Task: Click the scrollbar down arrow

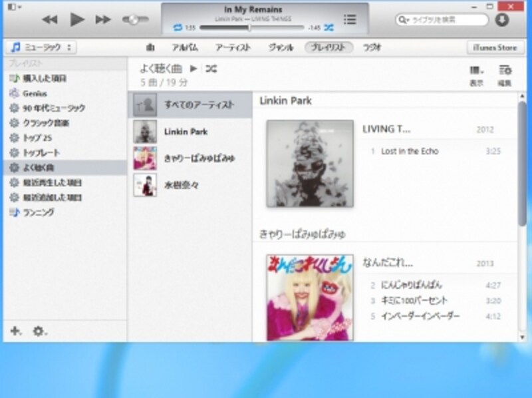Action: [x=522, y=337]
